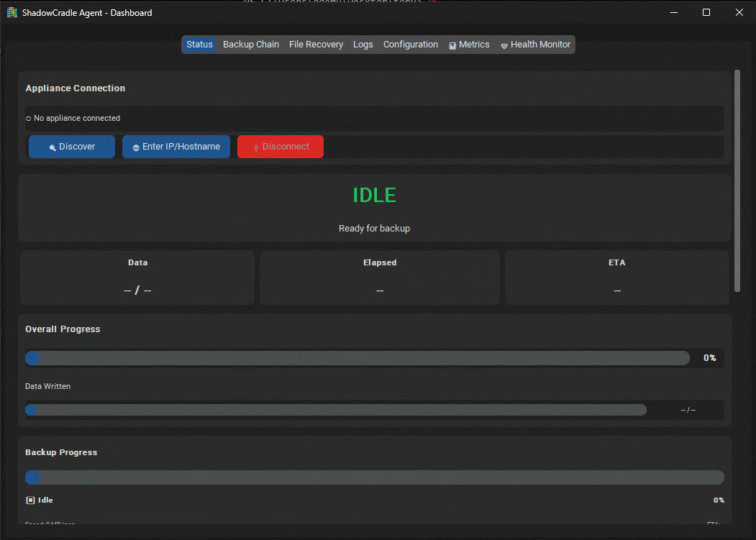756x540 pixels.
Task: Click the Overall Progress 0% value
Action: point(710,358)
